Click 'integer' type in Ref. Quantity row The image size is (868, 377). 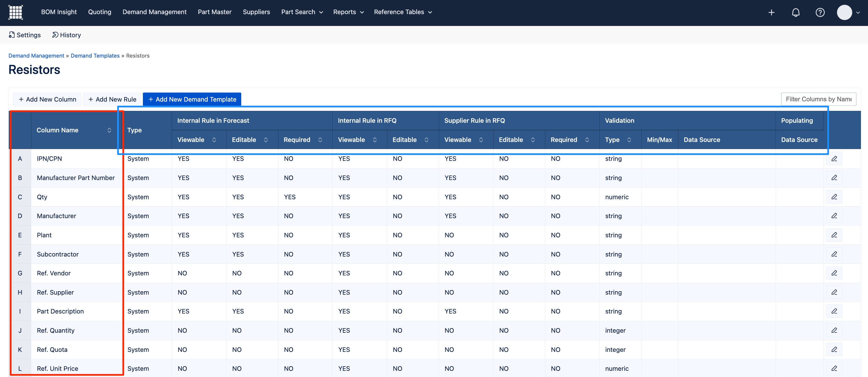[615, 330]
